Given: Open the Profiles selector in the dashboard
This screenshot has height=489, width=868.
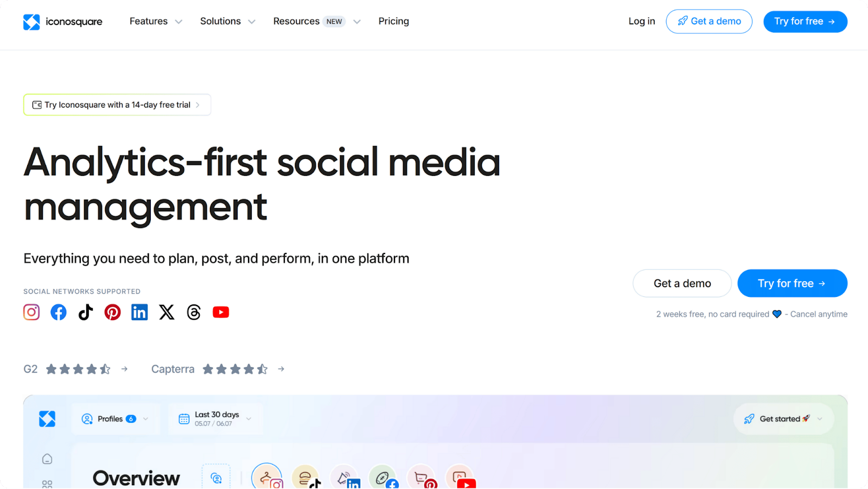Looking at the screenshot, I should pos(114,418).
